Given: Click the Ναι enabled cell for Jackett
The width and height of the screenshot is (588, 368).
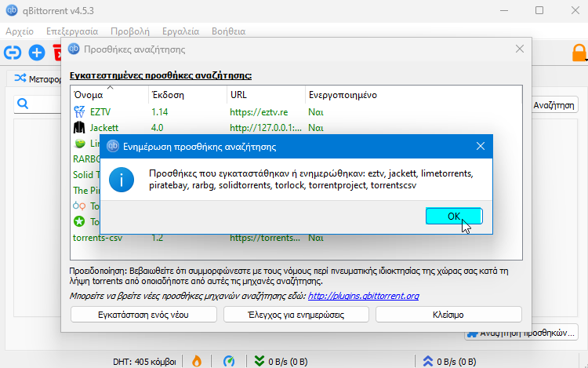Looking at the screenshot, I should pyautogui.click(x=316, y=128).
